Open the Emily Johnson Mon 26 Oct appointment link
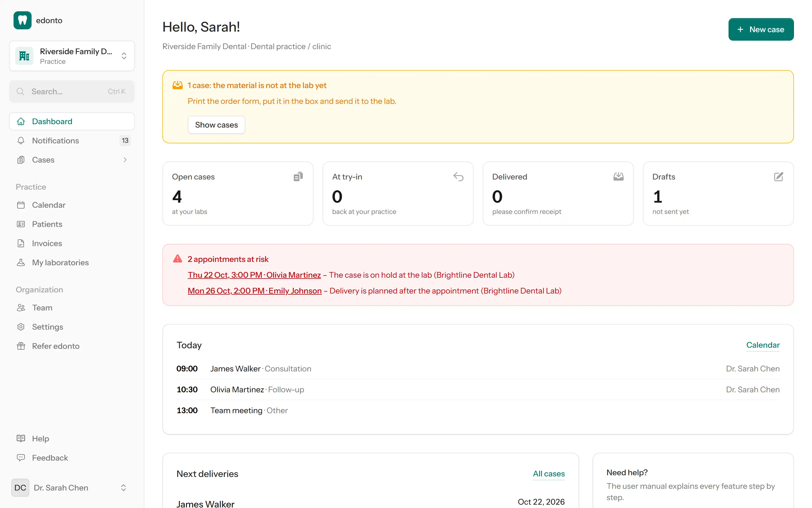Screen dimensions: 812x508 point(254,291)
